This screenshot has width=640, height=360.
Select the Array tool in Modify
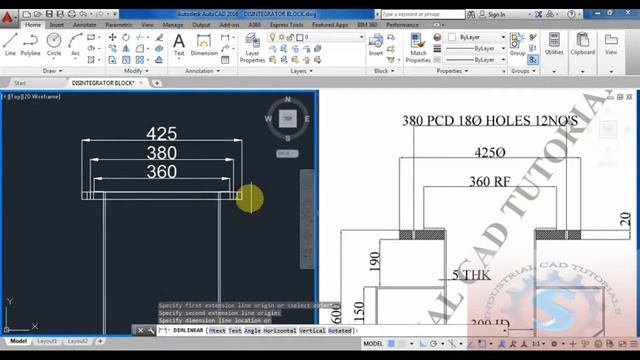pos(140,60)
